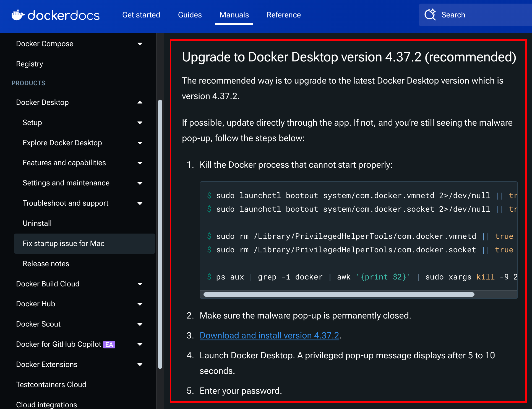Open the Get started nav item

coord(141,15)
